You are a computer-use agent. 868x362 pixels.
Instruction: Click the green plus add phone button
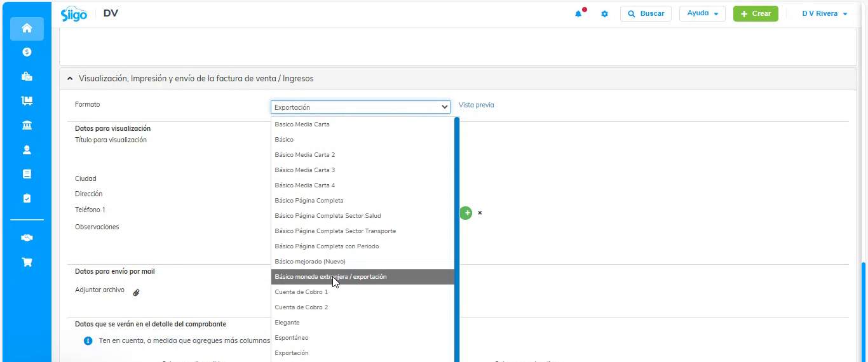point(466,213)
